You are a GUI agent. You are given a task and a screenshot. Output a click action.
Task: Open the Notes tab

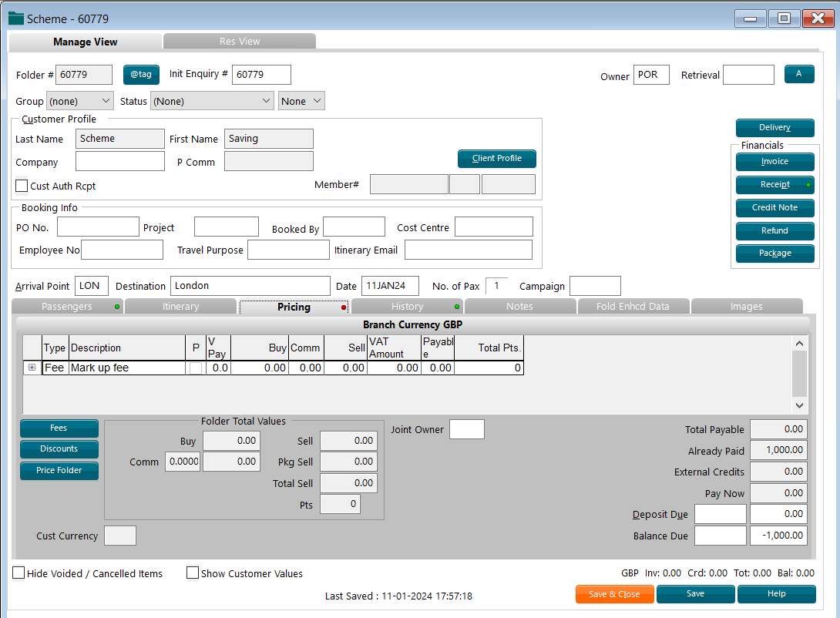pos(519,307)
